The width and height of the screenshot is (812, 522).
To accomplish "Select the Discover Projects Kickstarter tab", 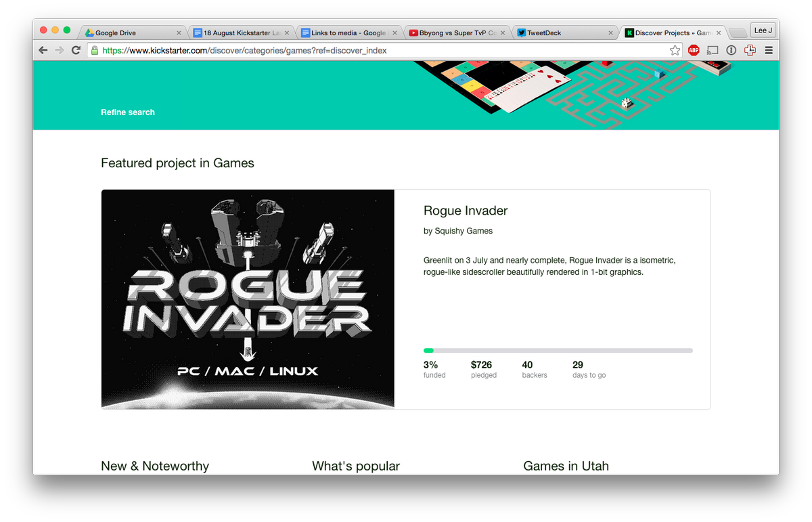I will (673, 32).
